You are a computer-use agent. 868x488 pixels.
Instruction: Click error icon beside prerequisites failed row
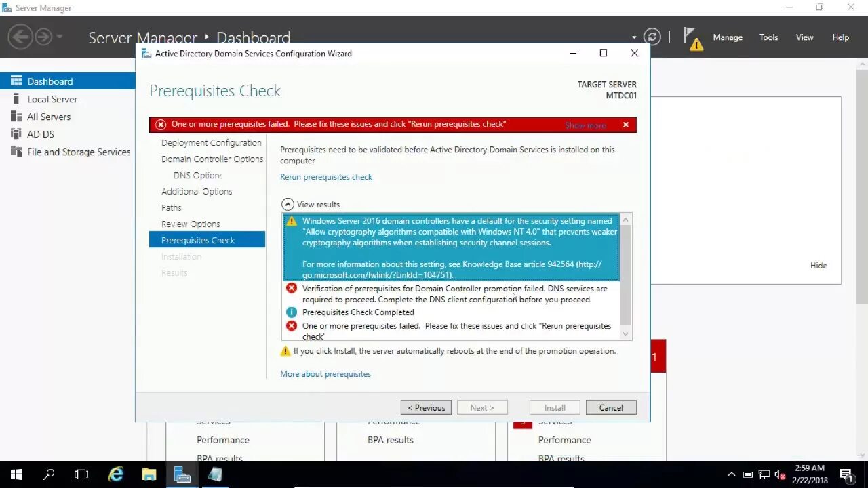292,326
